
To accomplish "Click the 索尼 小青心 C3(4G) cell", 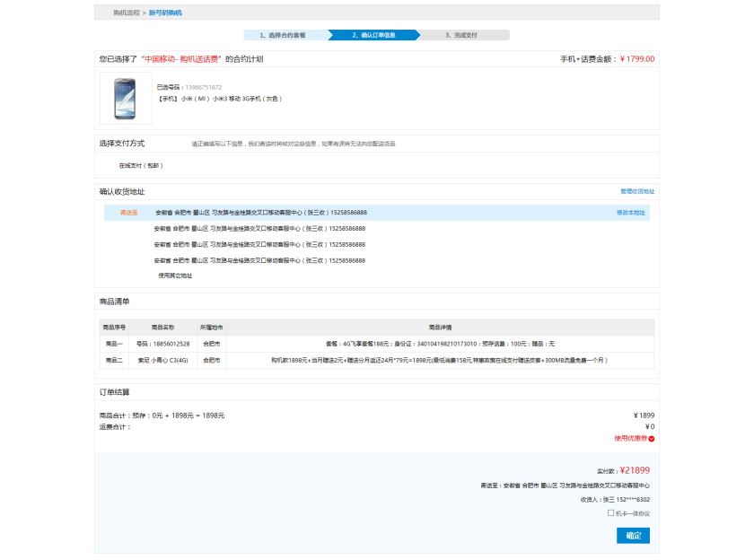I will (x=163, y=360).
